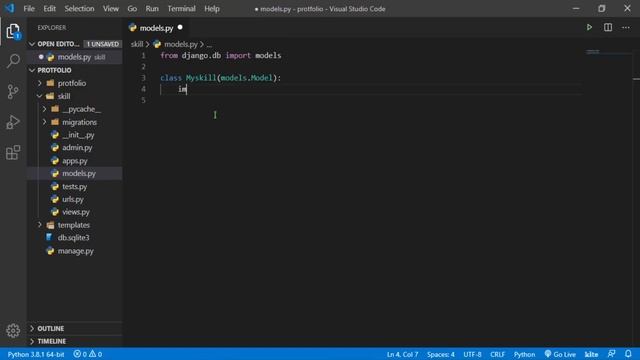
Task: Open editor More Actions ellipsis menu
Action: point(626,27)
